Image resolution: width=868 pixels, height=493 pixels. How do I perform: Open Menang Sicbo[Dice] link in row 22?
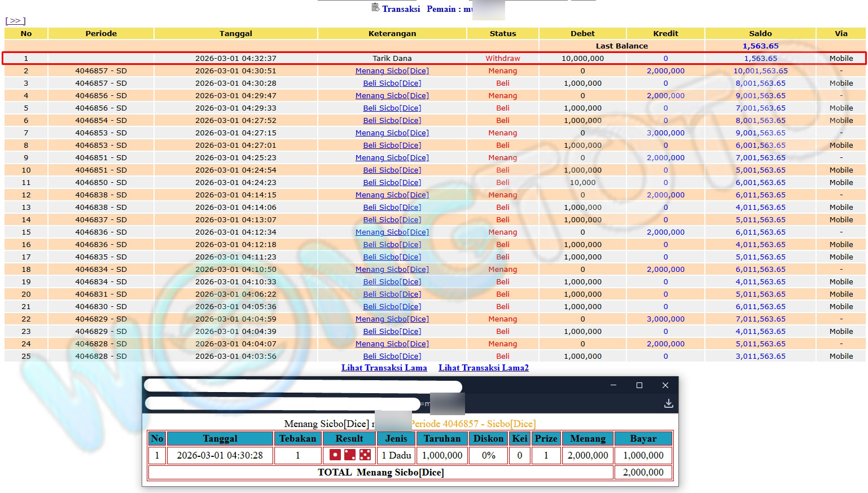click(x=392, y=319)
